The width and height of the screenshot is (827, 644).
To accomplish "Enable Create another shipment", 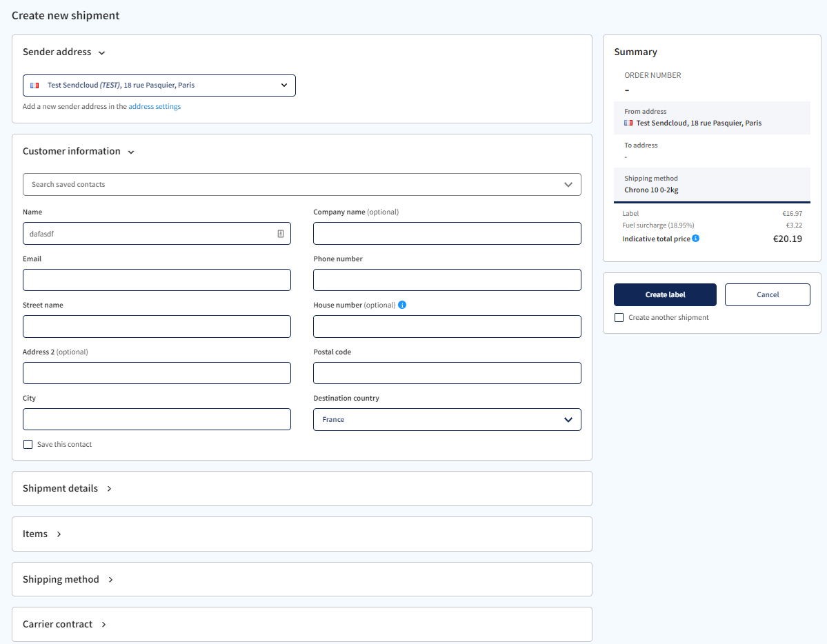I will coord(619,317).
